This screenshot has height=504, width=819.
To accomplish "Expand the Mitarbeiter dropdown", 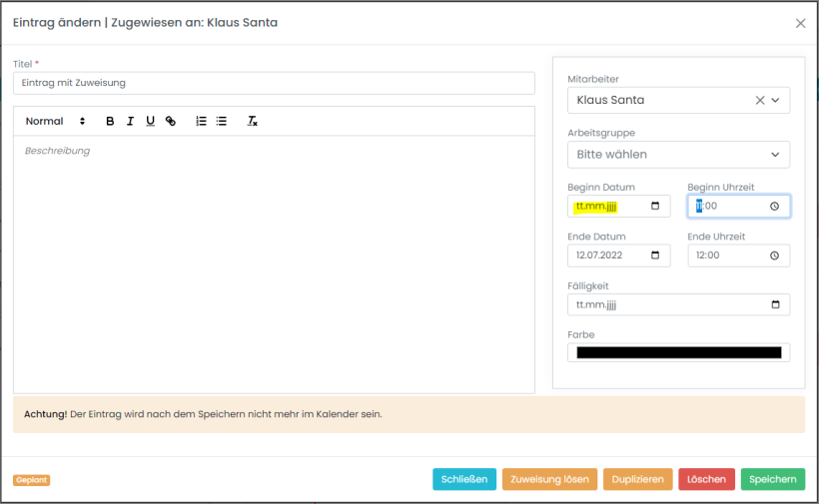I will coord(776,101).
